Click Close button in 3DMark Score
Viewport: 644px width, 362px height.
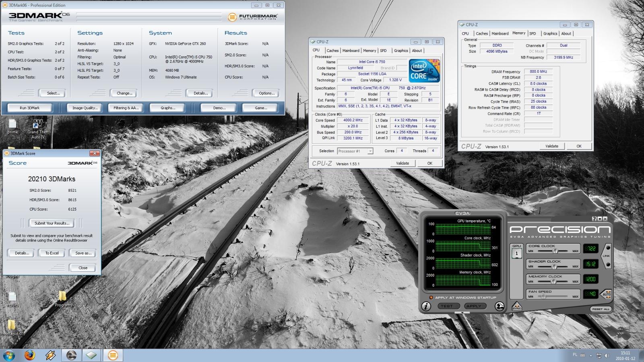tap(83, 268)
